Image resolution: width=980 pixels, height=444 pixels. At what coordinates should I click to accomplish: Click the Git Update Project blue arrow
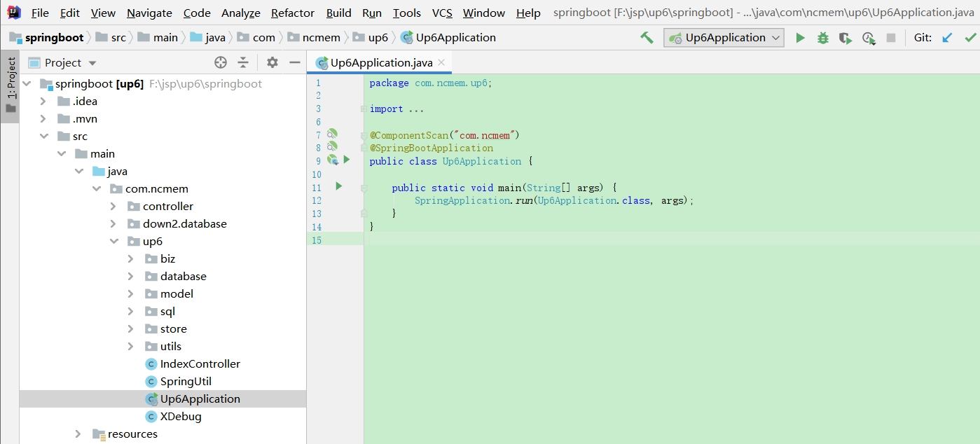947,38
